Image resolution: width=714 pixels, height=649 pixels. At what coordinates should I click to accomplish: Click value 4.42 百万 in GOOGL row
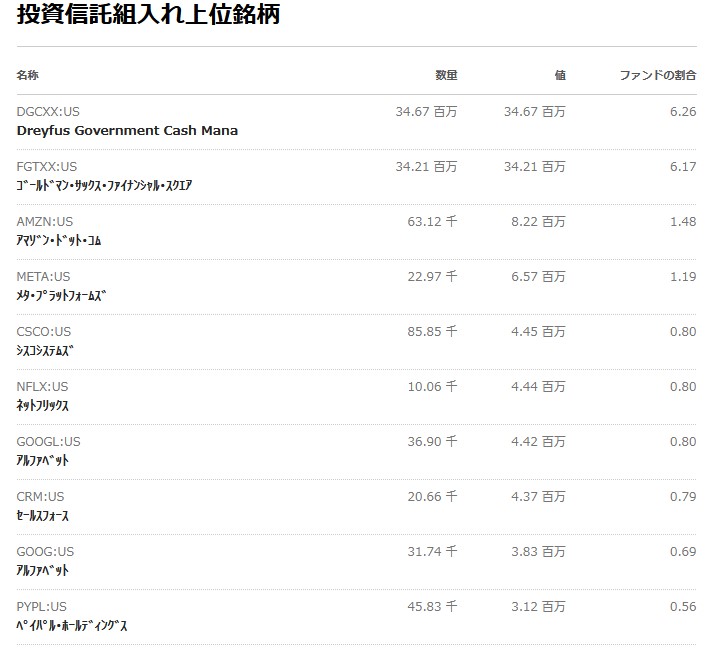[538, 442]
